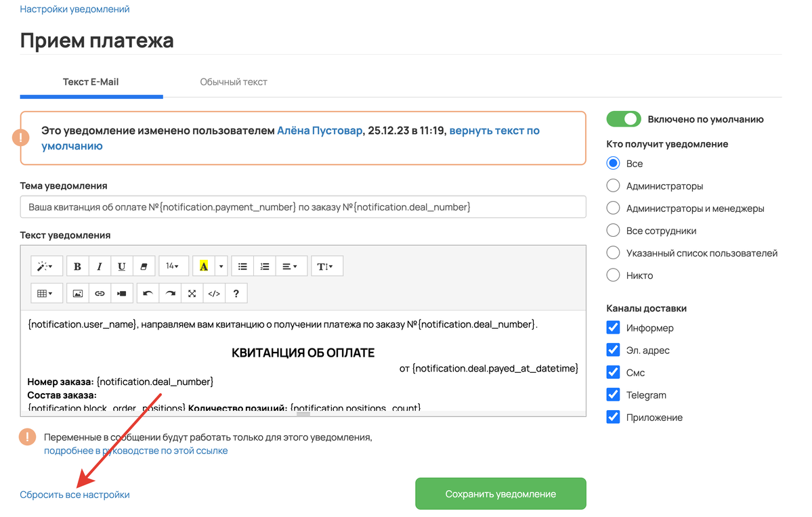Select the Никто radio button
Screen dimensions: 812x517
tap(613, 275)
